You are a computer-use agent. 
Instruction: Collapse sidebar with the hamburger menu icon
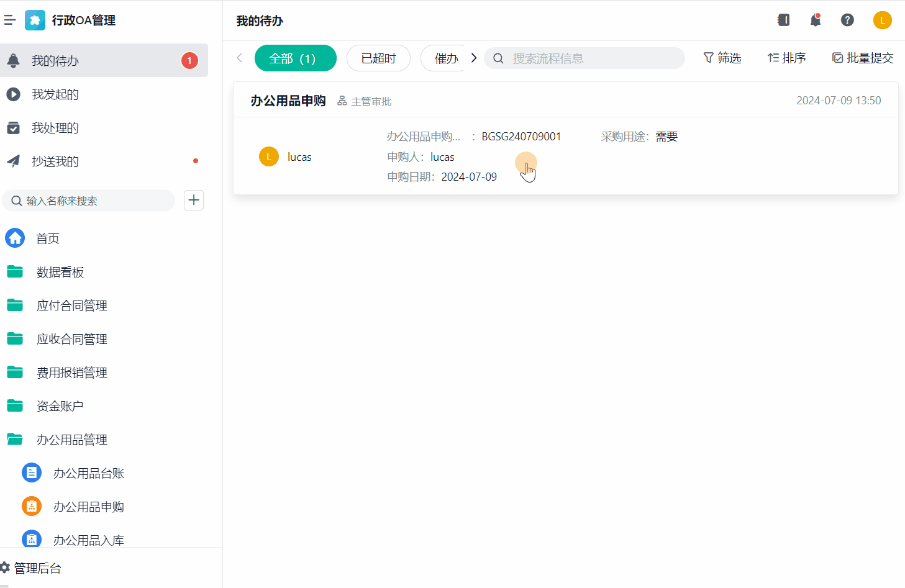10,20
